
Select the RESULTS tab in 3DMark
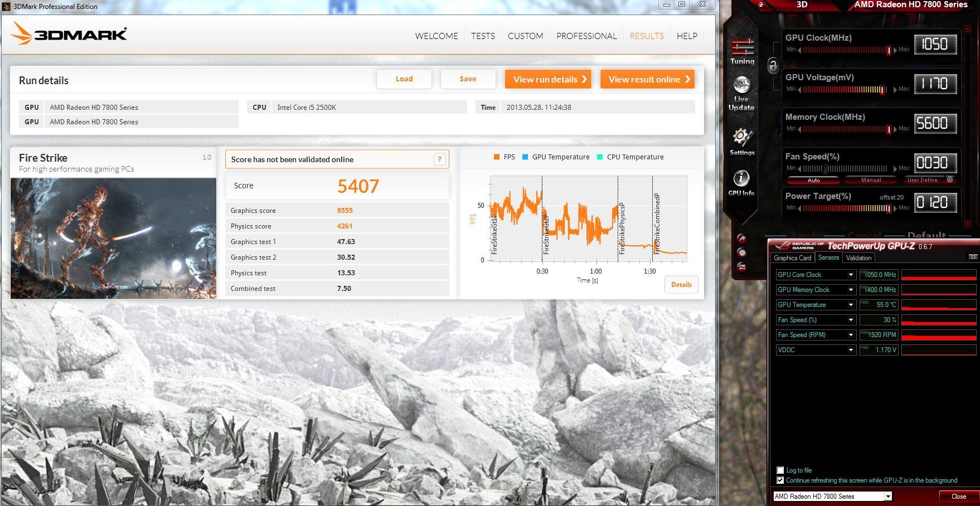[647, 36]
